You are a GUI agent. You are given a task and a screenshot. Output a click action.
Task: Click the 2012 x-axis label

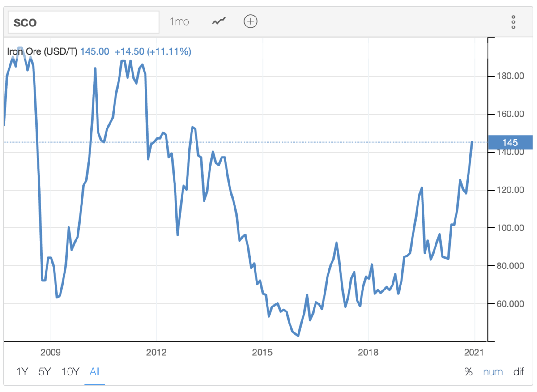[157, 352]
